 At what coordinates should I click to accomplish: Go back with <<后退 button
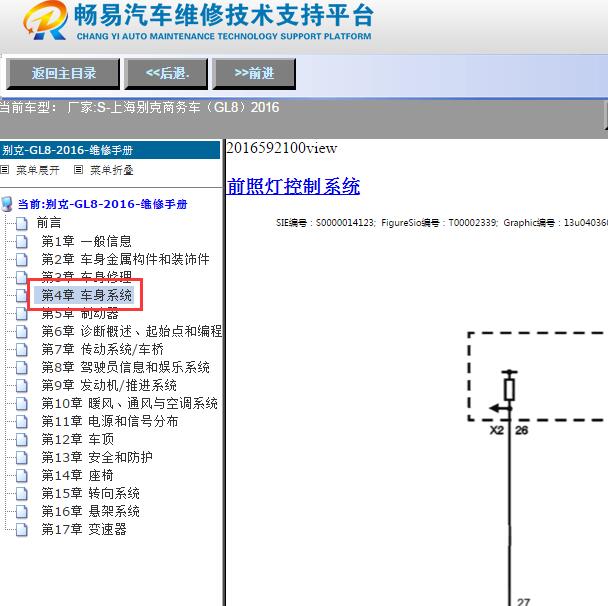(x=166, y=74)
